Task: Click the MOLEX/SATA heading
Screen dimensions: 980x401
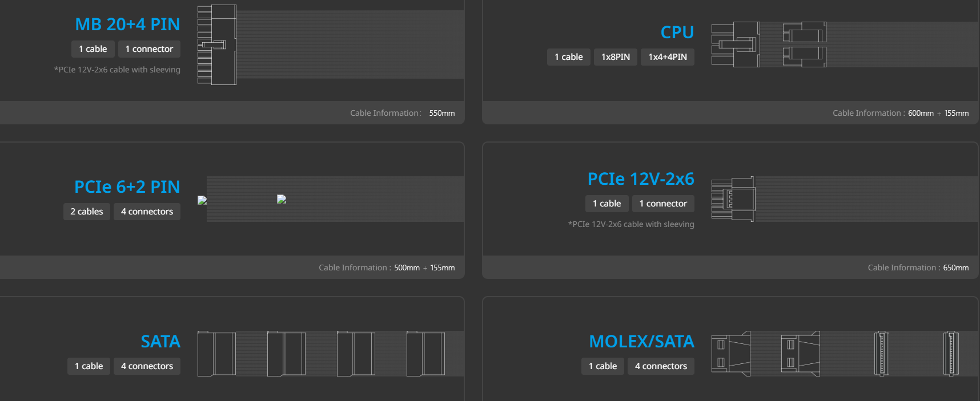Action: pos(641,342)
